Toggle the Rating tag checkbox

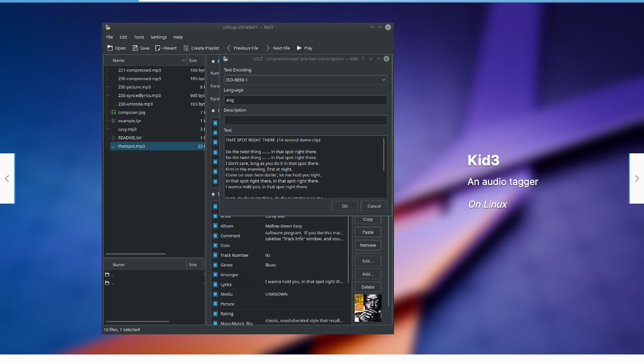(215, 314)
